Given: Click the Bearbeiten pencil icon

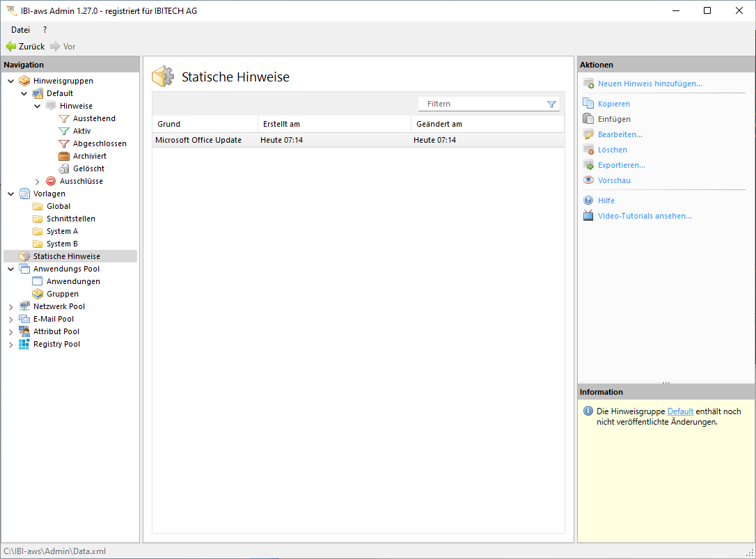Looking at the screenshot, I should tap(588, 134).
